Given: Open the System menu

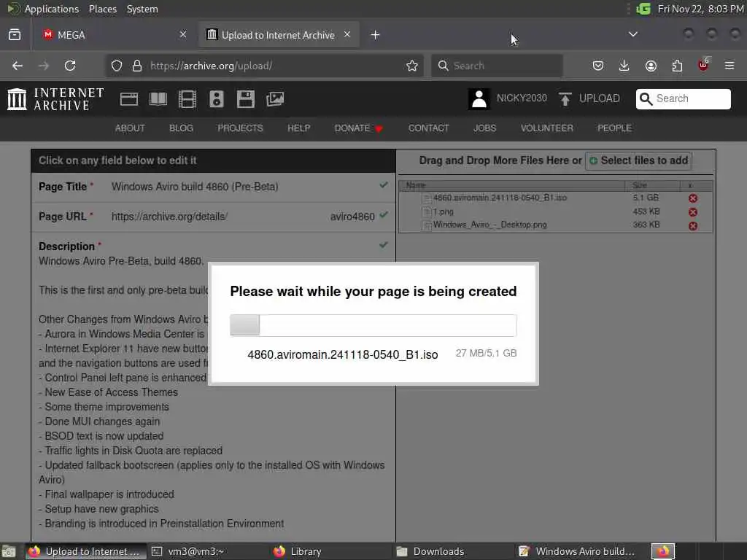Looking at the screenshot, I should point(142,9).
